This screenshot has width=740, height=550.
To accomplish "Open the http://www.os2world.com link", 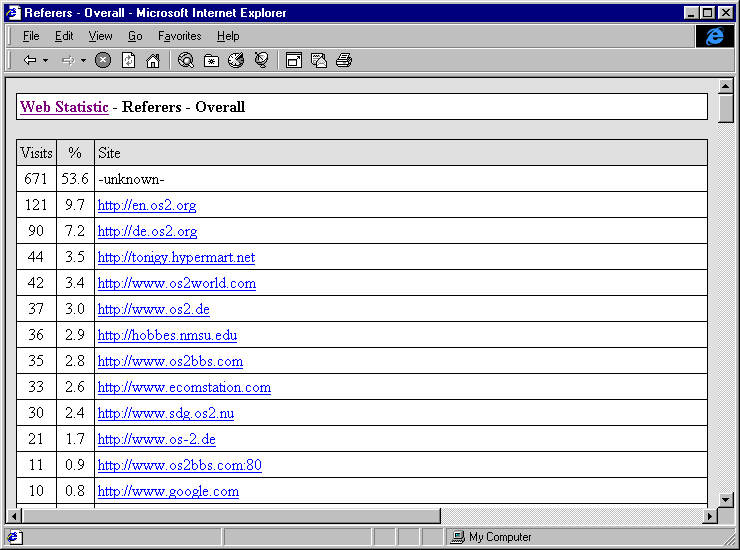I will tap(177, 283).
